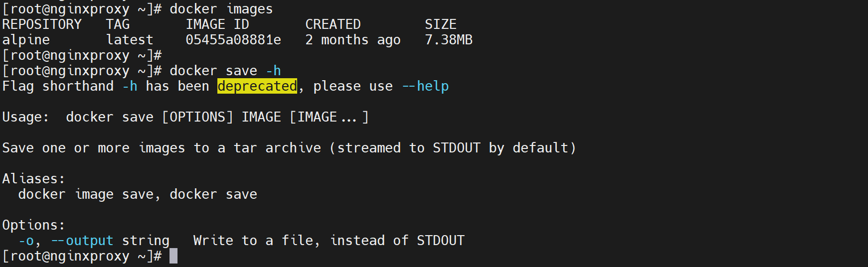The image size is (868, 267).
Task: Click the image ID 05455a08881e
Action: (233, 40)
